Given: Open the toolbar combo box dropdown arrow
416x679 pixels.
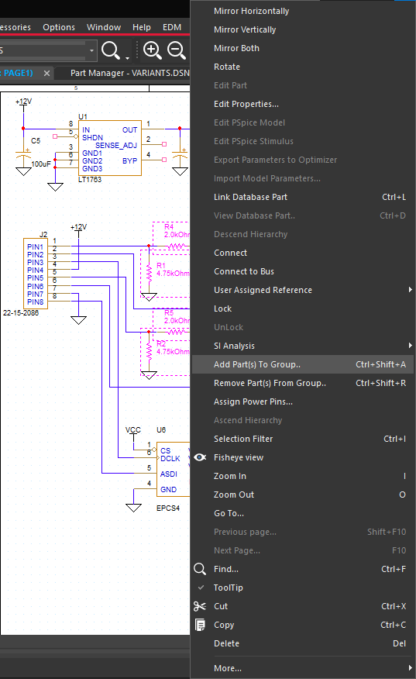Looking at the screenshot, I should (x=91, y=51).
